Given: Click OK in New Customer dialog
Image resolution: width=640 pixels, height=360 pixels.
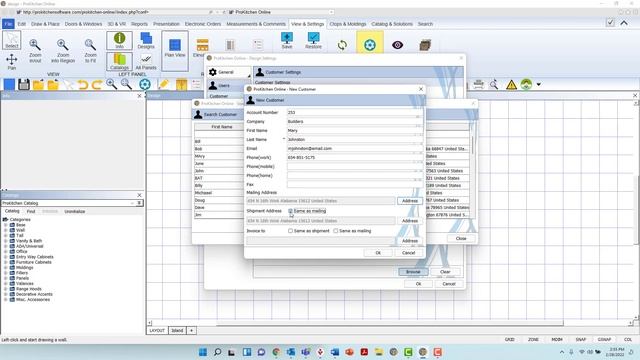Looking at the screenshot, I should (x=378, y=253).
